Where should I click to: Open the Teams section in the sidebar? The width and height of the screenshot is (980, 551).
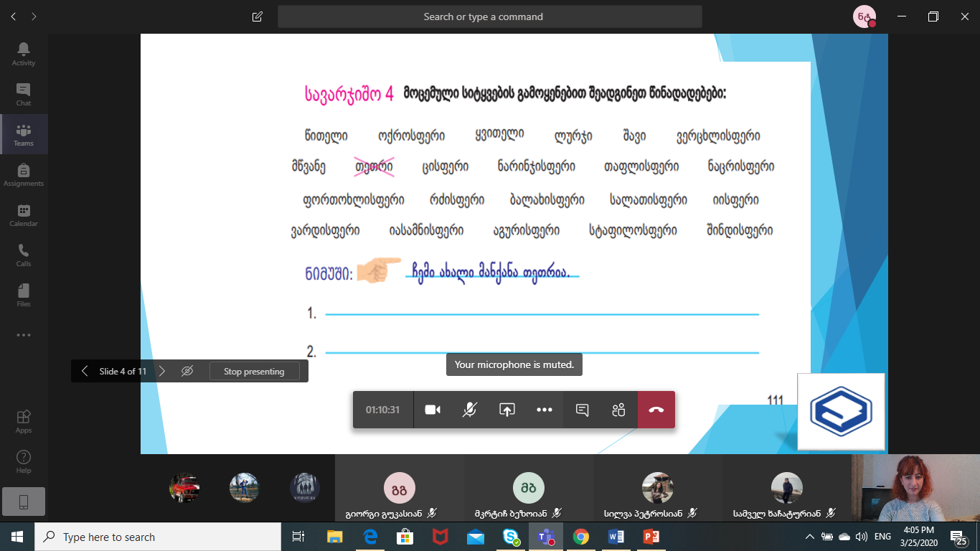pyautogui.click(x=24, y=134)
